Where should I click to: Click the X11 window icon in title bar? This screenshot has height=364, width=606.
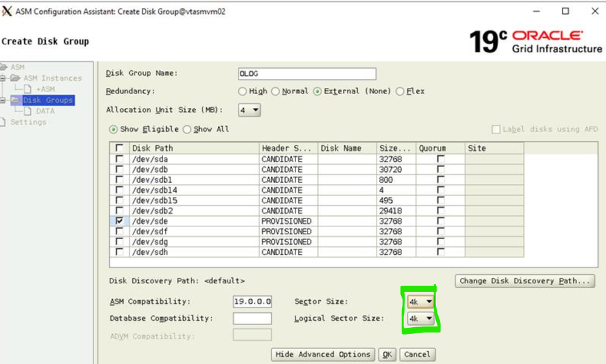7,11
